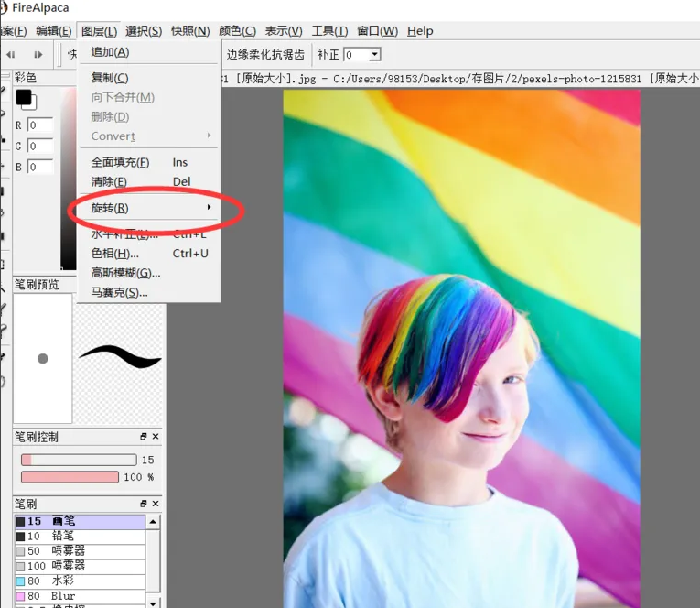
Task: Open 马赛克(S)... filter dialog
Action: pos(149,293)
